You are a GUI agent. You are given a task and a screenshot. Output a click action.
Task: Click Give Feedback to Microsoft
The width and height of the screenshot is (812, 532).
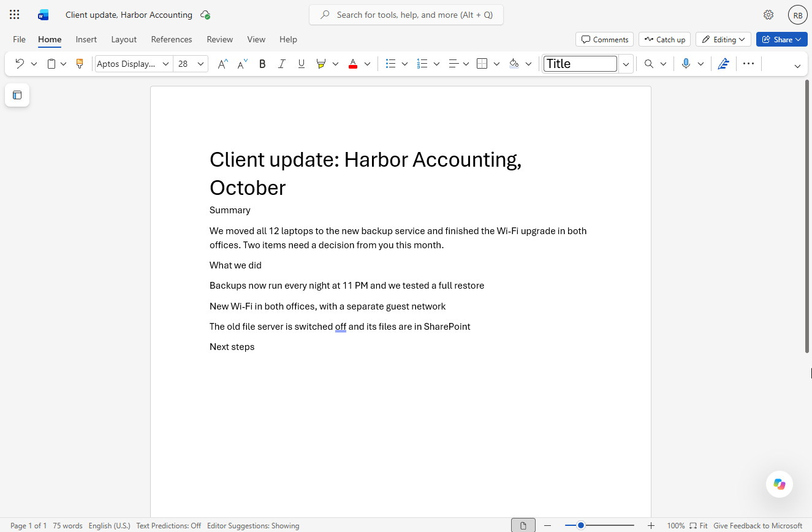[758, 526]
